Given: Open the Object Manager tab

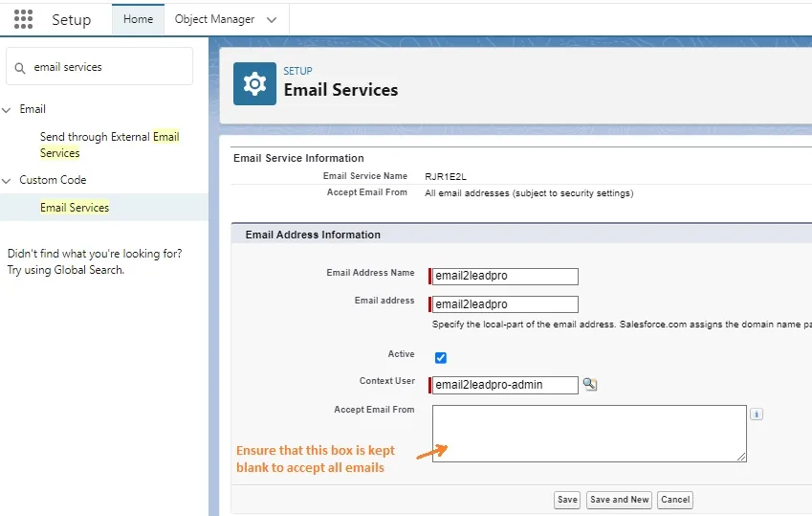Looking at the screenshot, I should pos(214,19).
